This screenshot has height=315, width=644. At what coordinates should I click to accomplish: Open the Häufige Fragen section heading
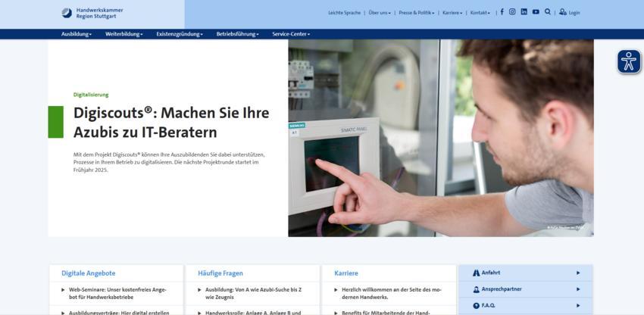pyautogui.click(x=220, y=273)
